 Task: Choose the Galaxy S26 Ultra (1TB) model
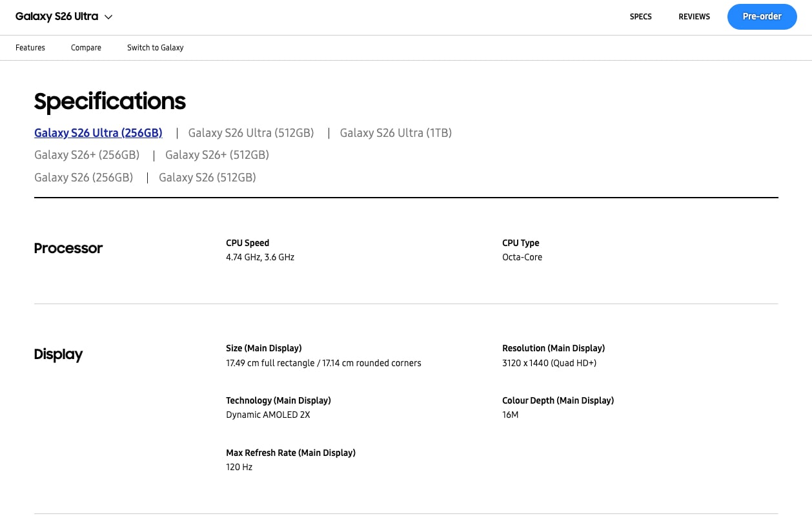(x=396, y=133)
